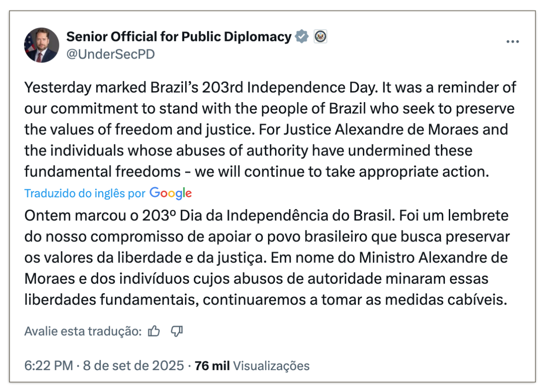Click the thumbs up translation rating icon
This screenshot has height=392, width=544.
pos(154,331)
